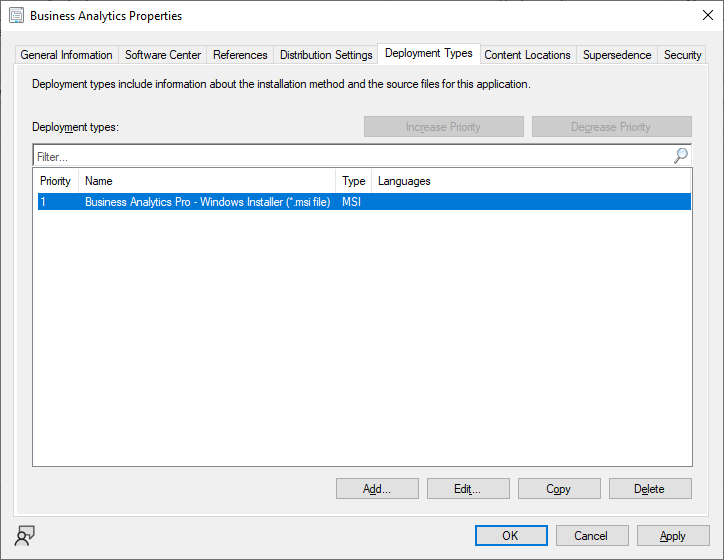Close the Business Analytics Properties dialog
This screenshot has height=560, width=724.
(x=707, y=15)
